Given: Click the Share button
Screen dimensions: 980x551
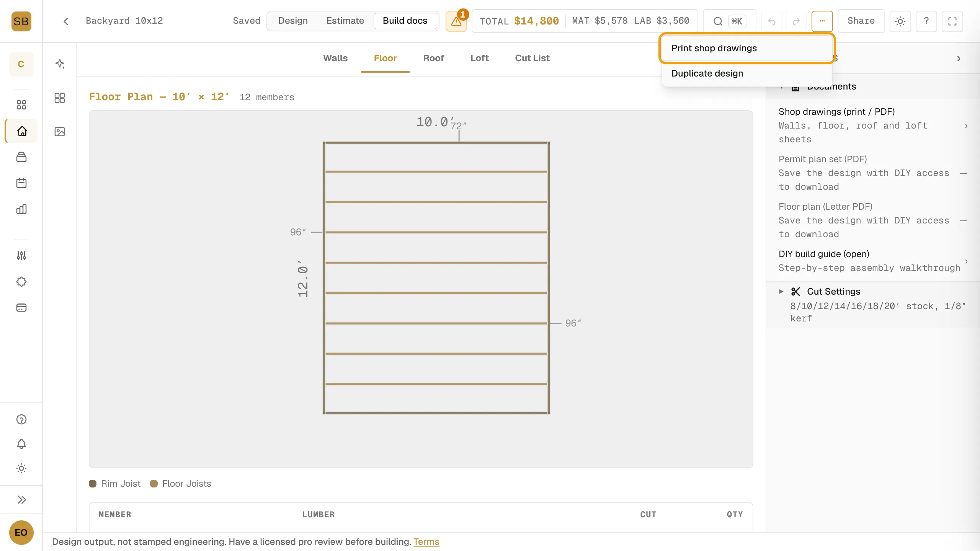Looking at the screenshot, I should 861,21.
